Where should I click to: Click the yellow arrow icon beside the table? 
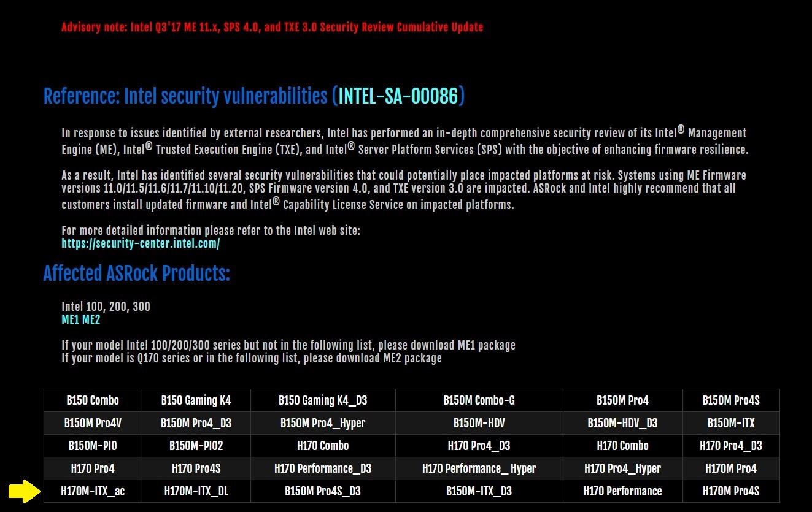click(x=23, y=491)
